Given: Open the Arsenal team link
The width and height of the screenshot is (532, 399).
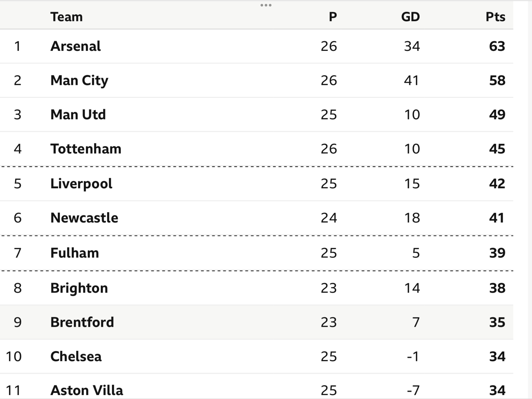Looking at the screenshot, I should pos(76,46).
